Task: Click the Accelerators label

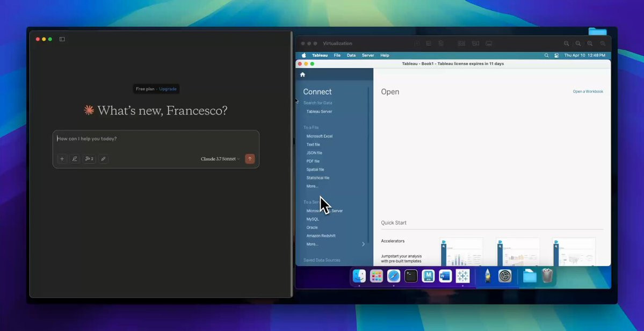Action: click(x=393, y=241)
